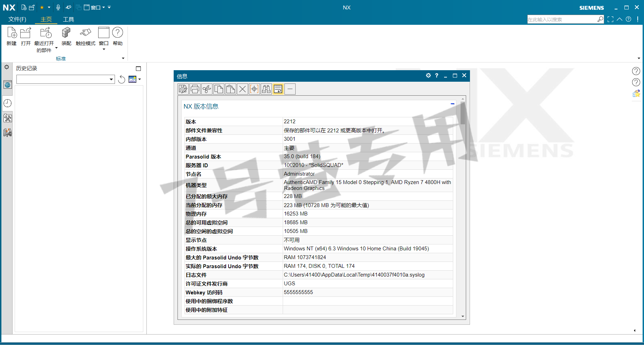The image size is (644, 345).
Task: Click the 帮助 help icon in ribbon
Action: [x=118, y=32]
